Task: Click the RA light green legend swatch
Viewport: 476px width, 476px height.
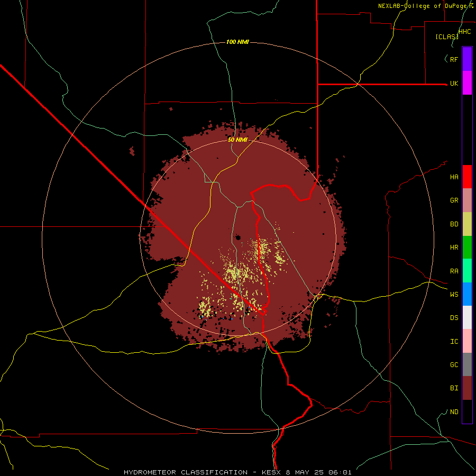Action: (467, 271)
